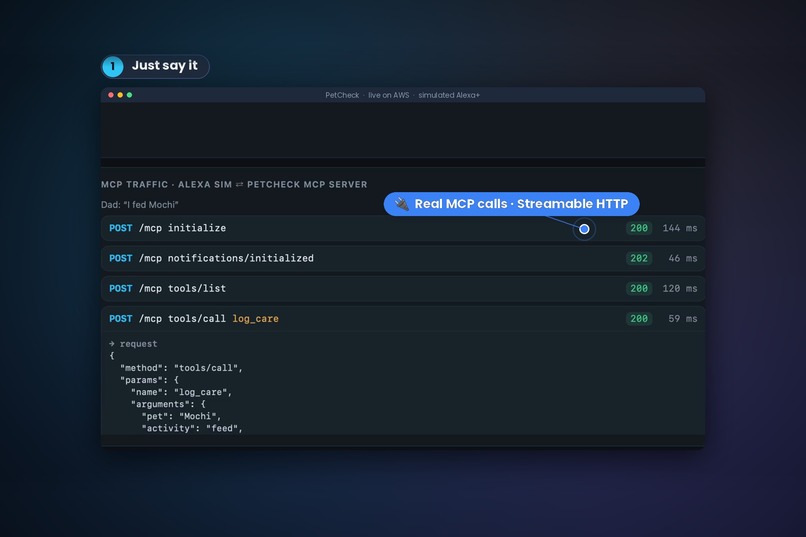Select the POST /mcp notifications/initialized row
This screenshot has height=537, width=806.
(402, 258)
